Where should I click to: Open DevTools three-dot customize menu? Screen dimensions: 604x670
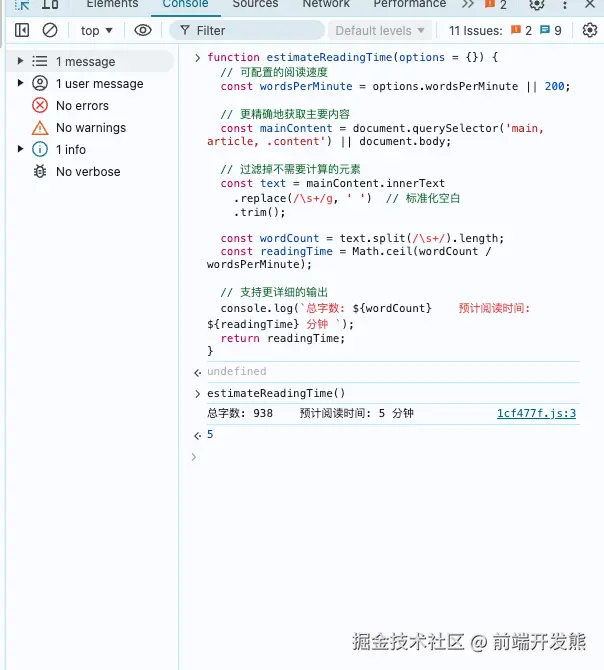(565, 5)
